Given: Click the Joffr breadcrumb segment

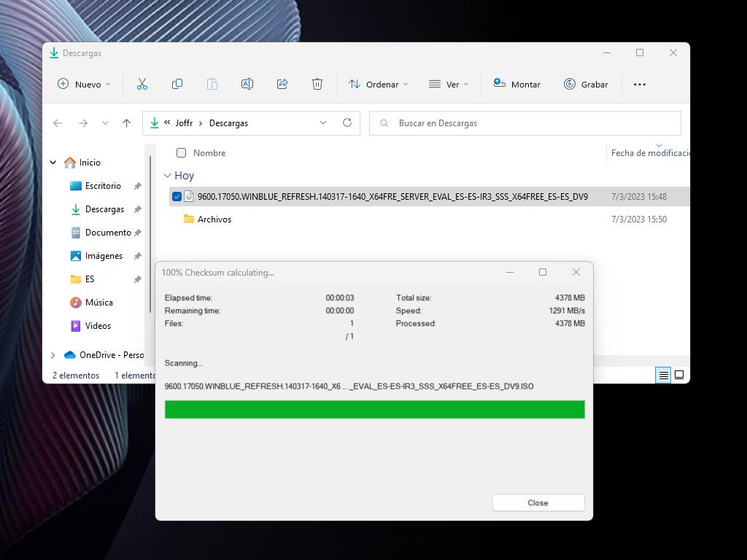Looking at the screenshot, I should [x=184, y=122].
